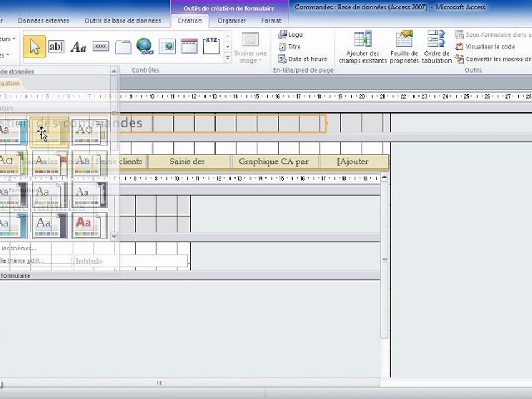Click 'le thème actif...' menu entry
Image resolution: width=532 pixels, height=399 pixels.
point(22,260)
